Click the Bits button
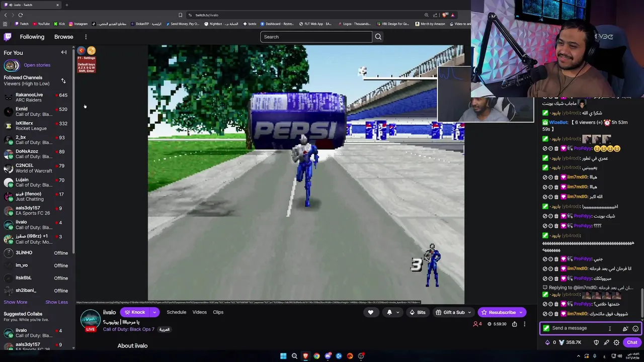Image resolution: width=644 pixels, height=362 pixels. tap(418, 312)
